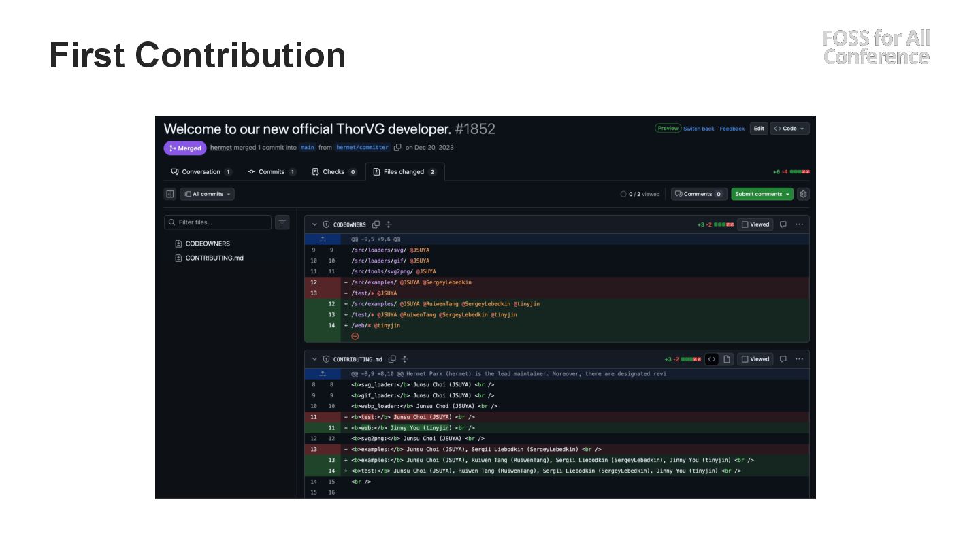Open the Code dropdown button
The width and height of the screenshot is (980, 551).
(789, 129)
